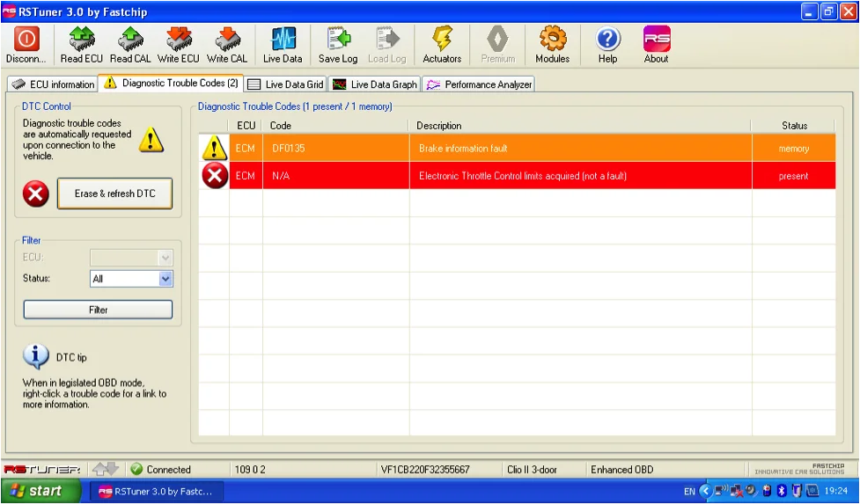Viewport: 860px width, 504px height.
Task: Click the Erase & refresh DTC button
Action: pyautogui.click(x=114, y=194)
